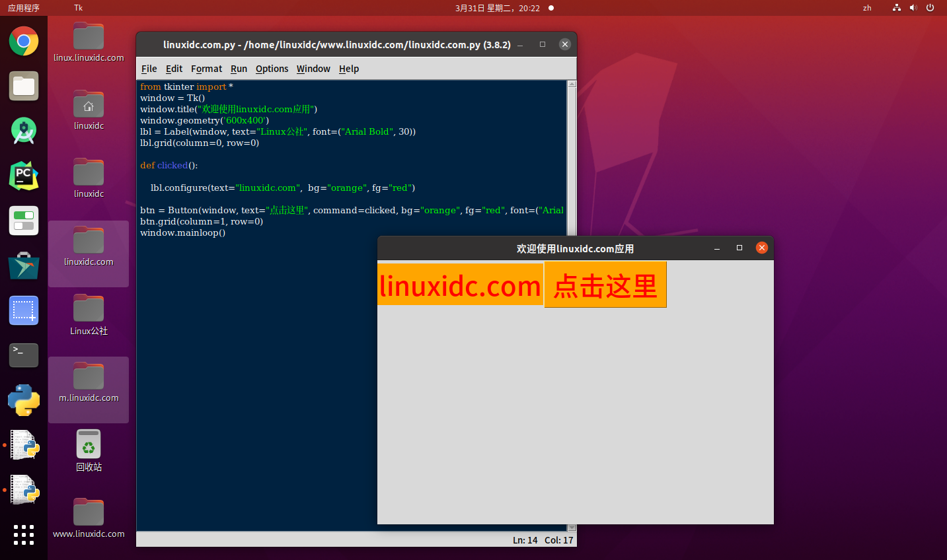This screenshot has width=947, height=560.
Task: Open the Tweaks toggle-switch app in dock
Action: 24,221
